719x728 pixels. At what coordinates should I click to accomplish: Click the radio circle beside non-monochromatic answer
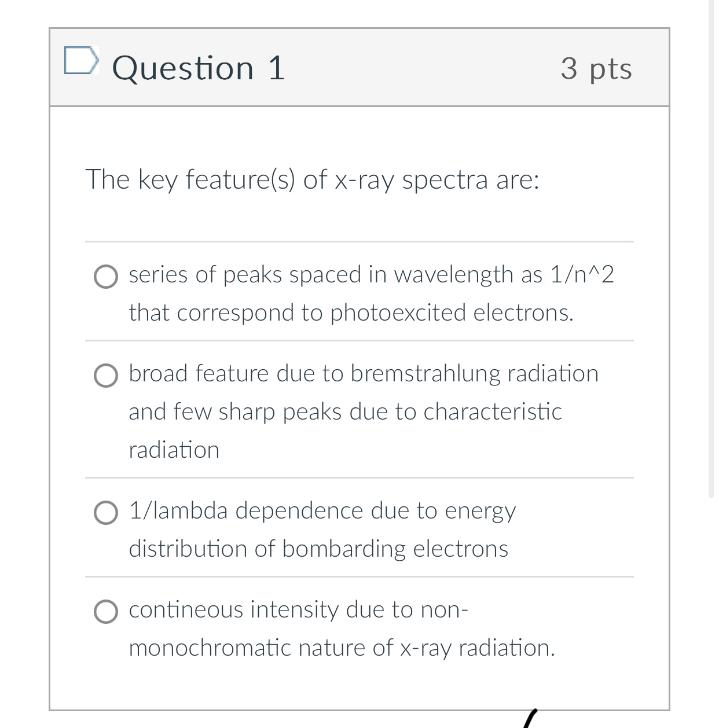point(105,611)
